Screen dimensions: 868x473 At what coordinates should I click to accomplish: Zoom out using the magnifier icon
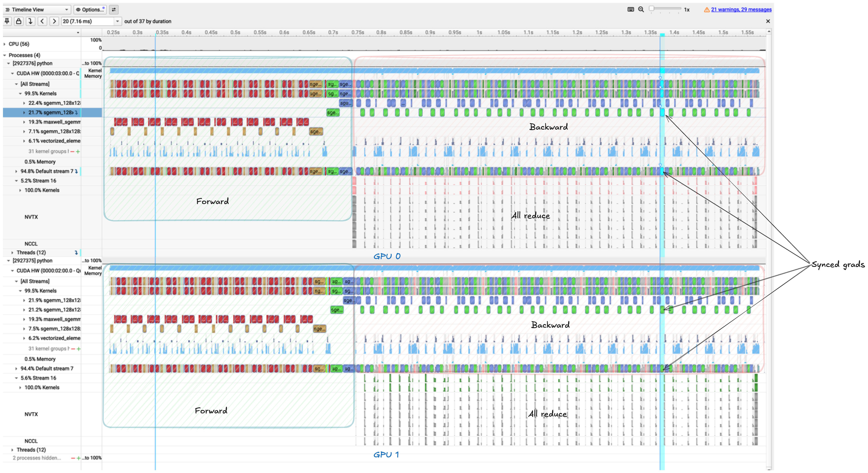point(641,9)
